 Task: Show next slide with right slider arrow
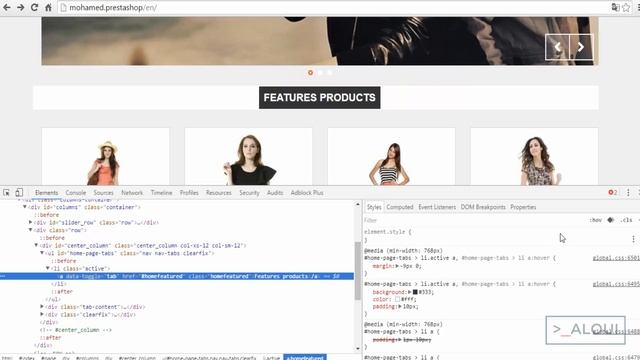pyautogui.click(x=581, y=47)
